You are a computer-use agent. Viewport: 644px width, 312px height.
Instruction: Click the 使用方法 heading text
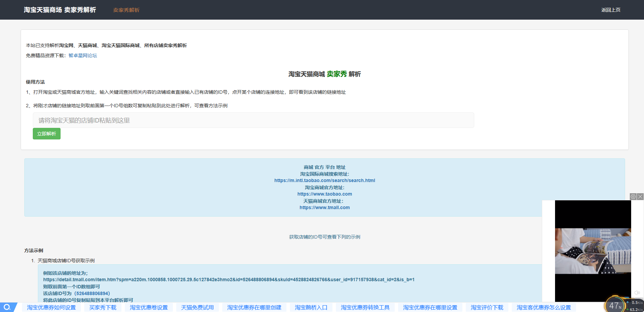(x=36, y=82)
